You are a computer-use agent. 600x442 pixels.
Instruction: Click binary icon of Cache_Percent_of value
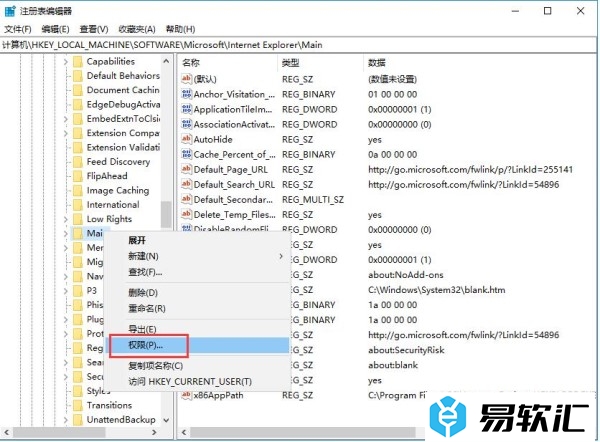click(186, 154)
